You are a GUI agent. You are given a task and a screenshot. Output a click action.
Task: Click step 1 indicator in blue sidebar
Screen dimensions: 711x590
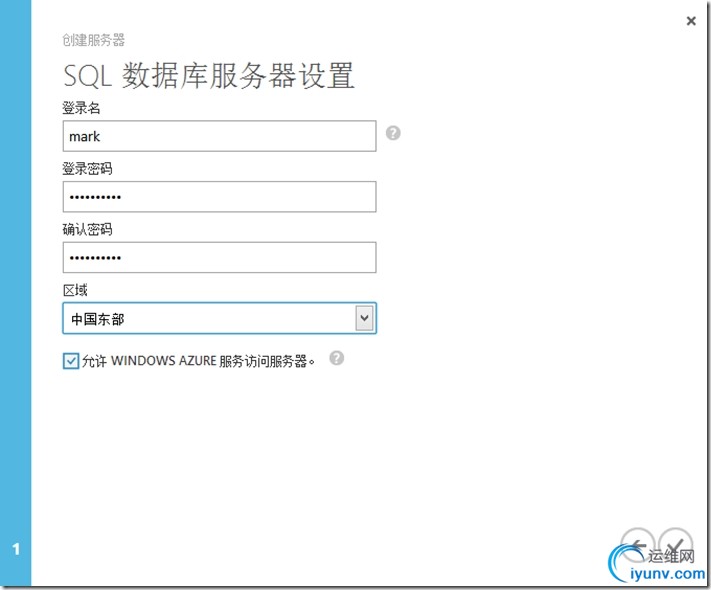[x=16, y=549]
